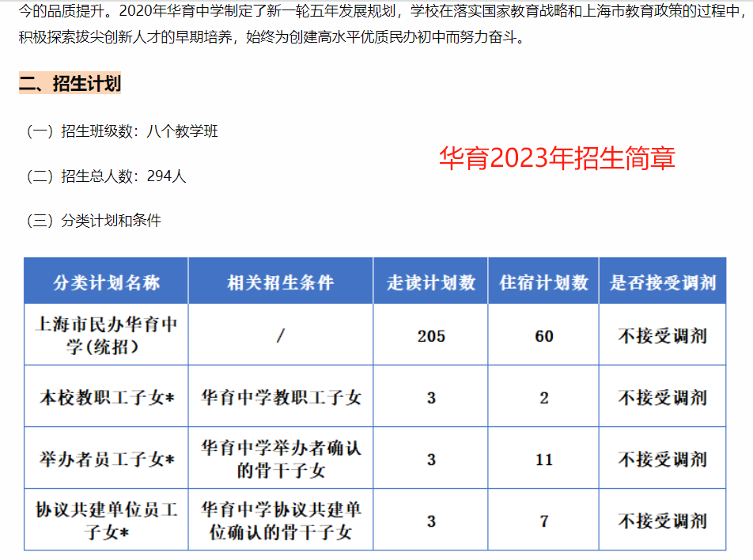Click the cell 举办者员工子女*
This screenshot has width=753, height=560.
click(106, 459)
